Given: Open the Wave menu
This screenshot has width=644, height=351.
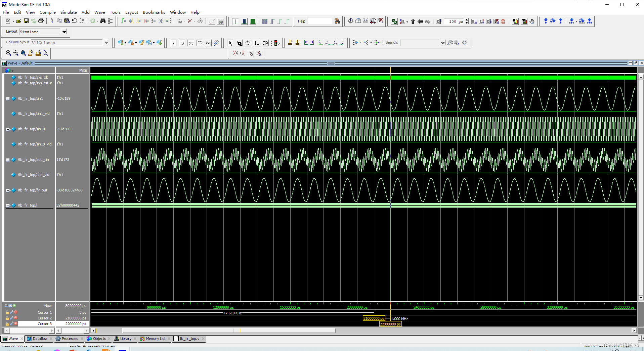Looking at the screenshot, I should (99, 12).
